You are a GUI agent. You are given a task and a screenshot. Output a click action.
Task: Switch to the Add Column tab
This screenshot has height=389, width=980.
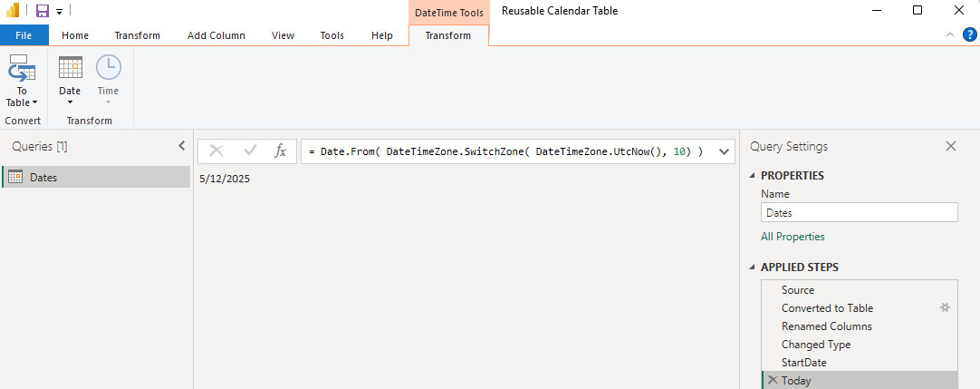(x=216, y=35)
